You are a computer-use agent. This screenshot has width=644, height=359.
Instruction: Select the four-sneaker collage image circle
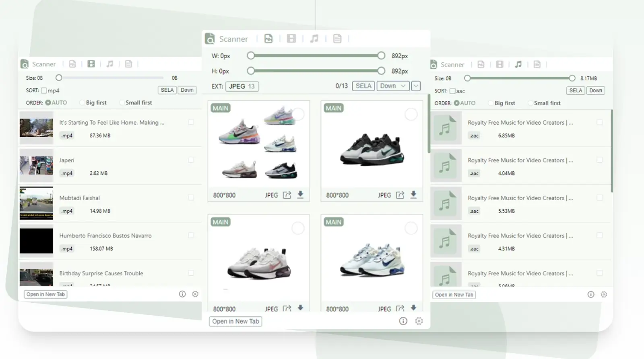(298, 114)
